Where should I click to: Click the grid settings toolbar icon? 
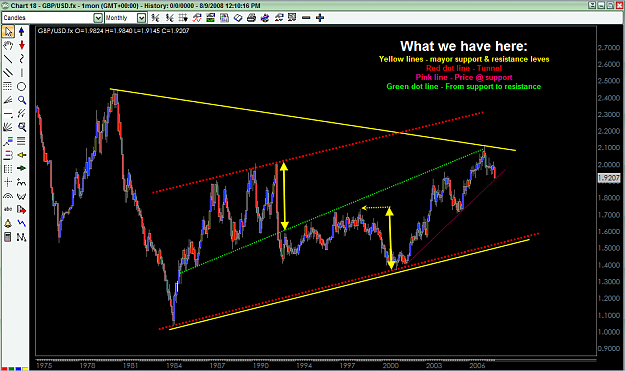point(183,18)
